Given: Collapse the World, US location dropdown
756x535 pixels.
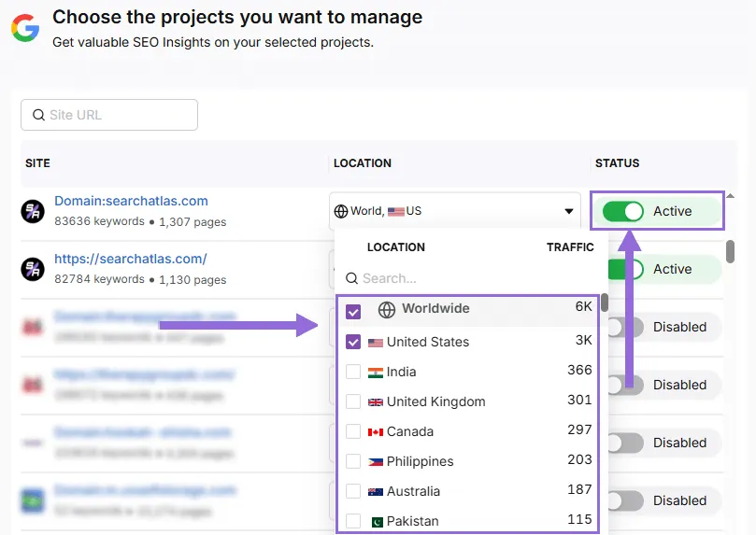Looking at the screenshot, I should tap(568, 211).
